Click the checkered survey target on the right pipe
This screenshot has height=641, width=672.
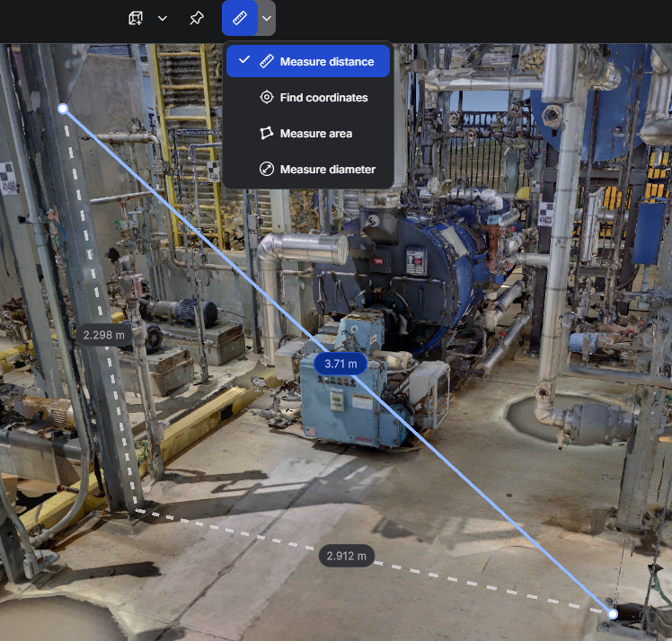pyautogui.click(x=545, y=215)
